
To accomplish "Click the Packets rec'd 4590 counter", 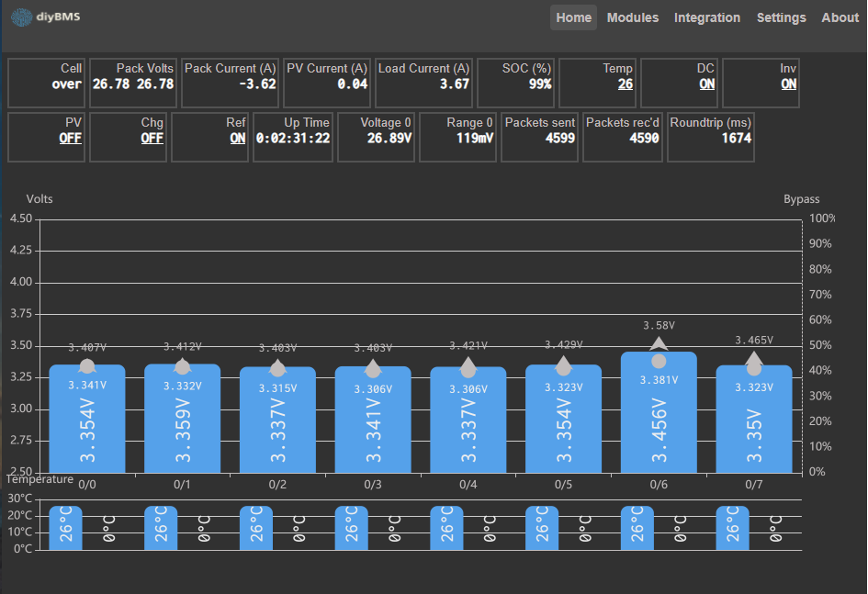I will click(645, 139).
